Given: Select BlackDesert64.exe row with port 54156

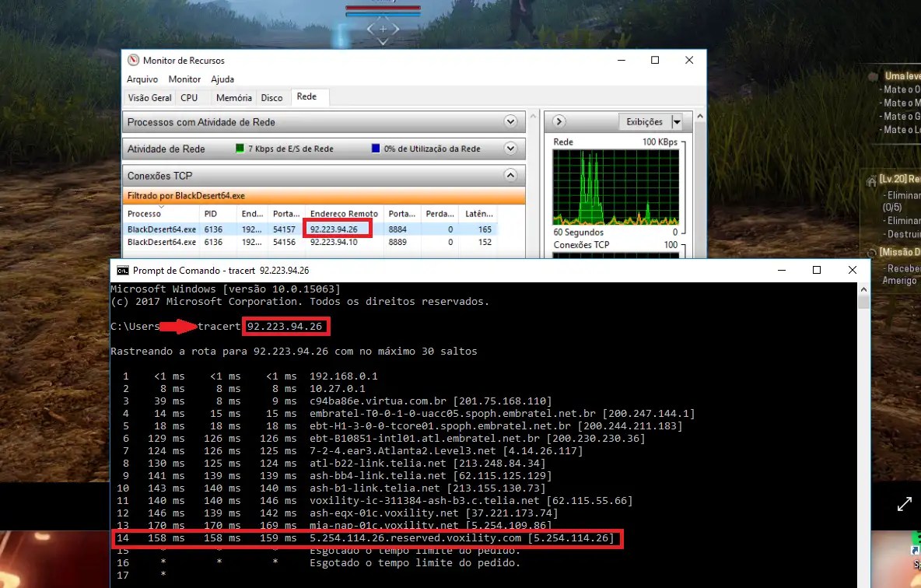Looking at the screenshot, I should tap(310, 242).
